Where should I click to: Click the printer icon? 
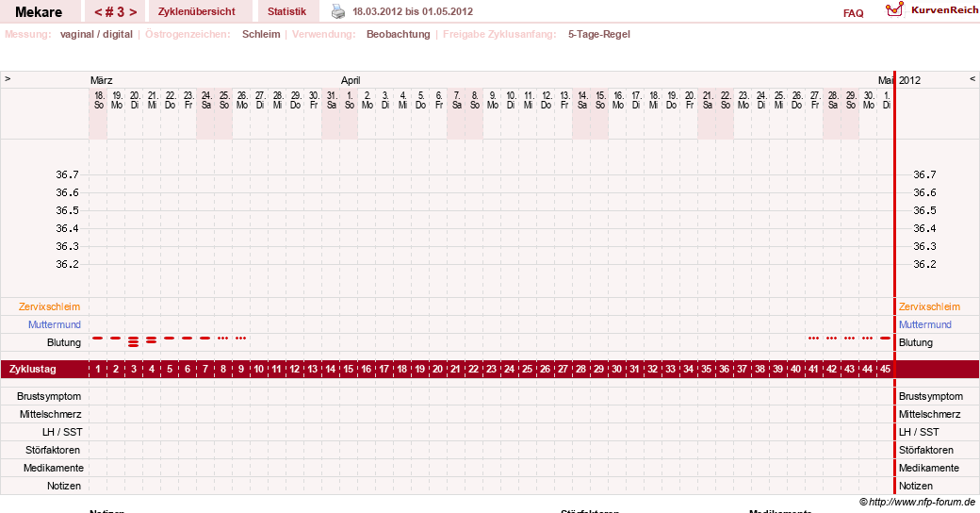338,11
